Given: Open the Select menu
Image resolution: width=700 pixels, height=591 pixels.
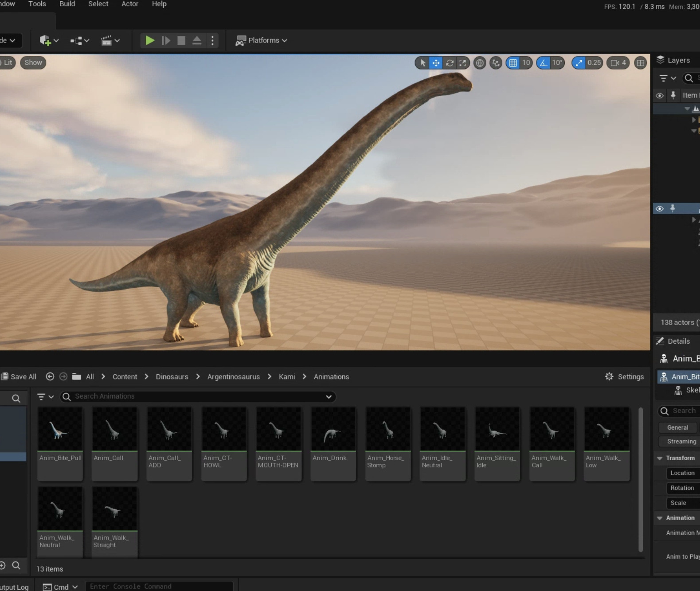Looking at the screenshot, I should [98, 4].
